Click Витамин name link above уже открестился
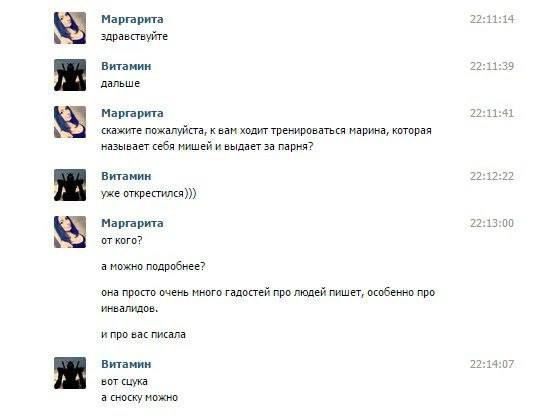 click(x=126, y=176)
